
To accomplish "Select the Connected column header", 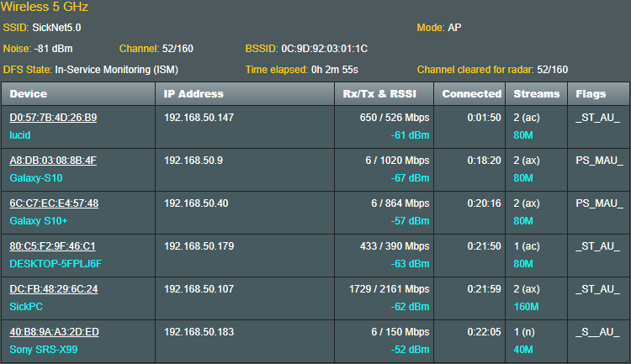I will pos(469,93).
